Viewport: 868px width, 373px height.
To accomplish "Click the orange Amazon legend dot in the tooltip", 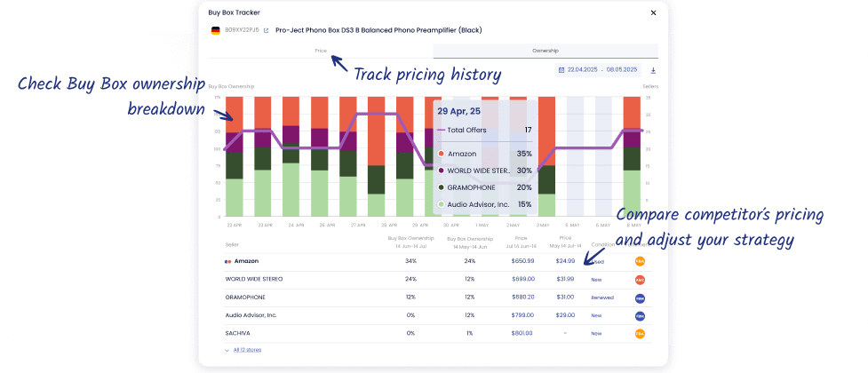I will click(x=442, y=154).
